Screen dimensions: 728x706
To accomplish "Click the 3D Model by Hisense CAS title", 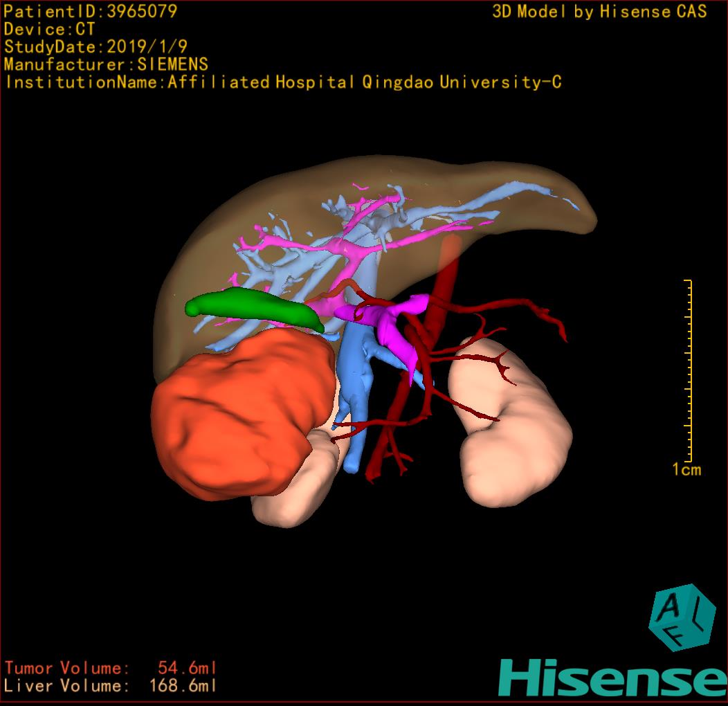I will coord(599,12).
